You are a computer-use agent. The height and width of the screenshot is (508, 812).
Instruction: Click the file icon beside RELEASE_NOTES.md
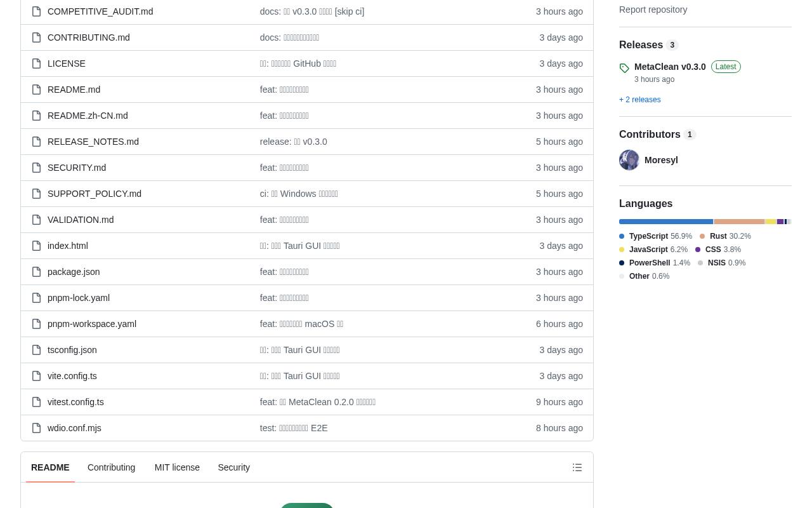(36, 142)
